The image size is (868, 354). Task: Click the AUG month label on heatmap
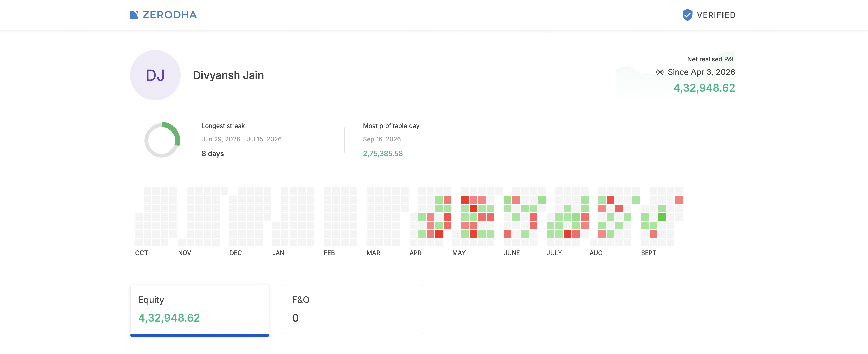[x=596, y=253]
